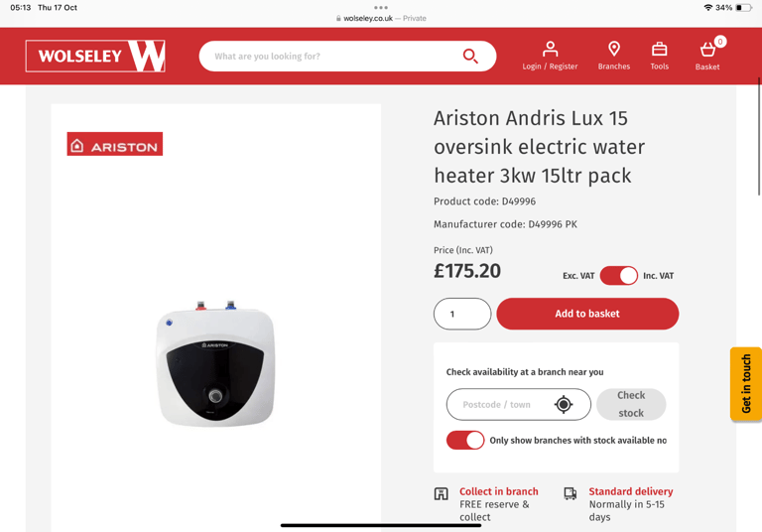Screen dimensions: 762x532
Task: Click the search magnifier icon
Action: 470,56
